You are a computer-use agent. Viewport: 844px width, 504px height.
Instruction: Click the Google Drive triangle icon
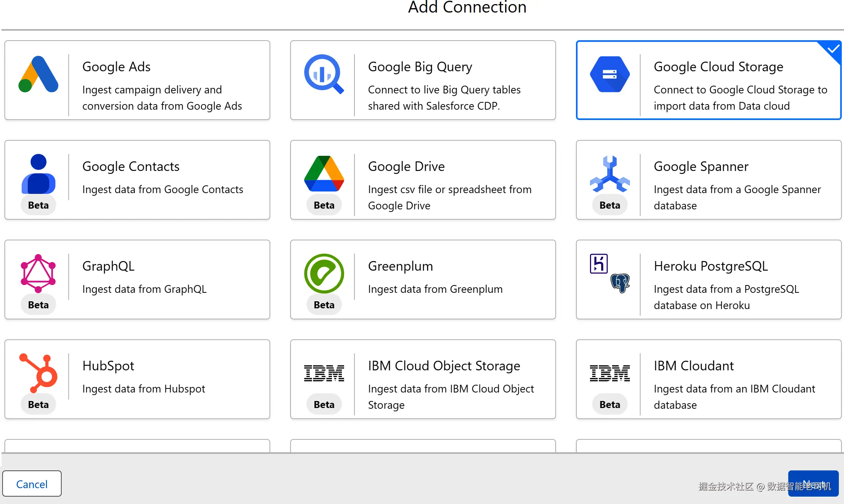[x=324, y=174]
